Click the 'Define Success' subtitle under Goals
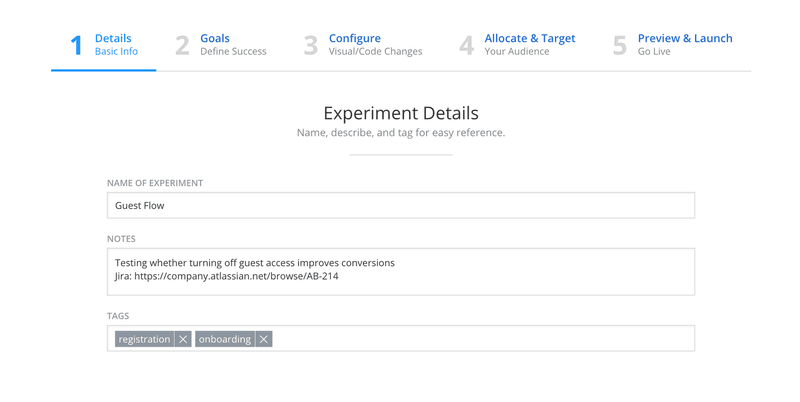The width and height of the screenshot is (800, 402). click(233, 52)
